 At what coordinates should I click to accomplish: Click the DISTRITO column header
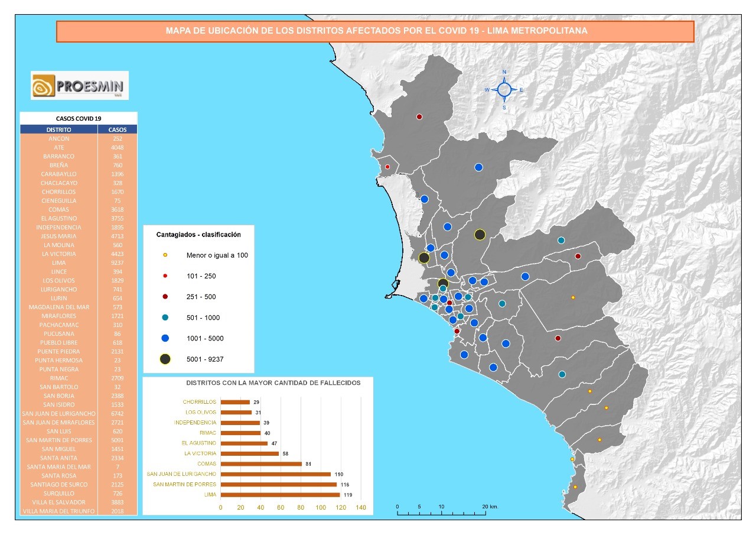click(x=59, y=129)
